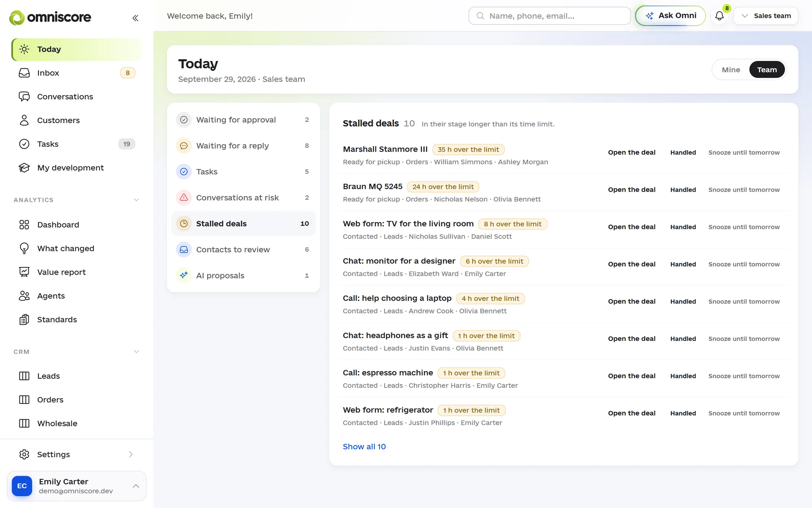Click the Dashboard grid icon

pyautogui.click(x=24, y=225)
